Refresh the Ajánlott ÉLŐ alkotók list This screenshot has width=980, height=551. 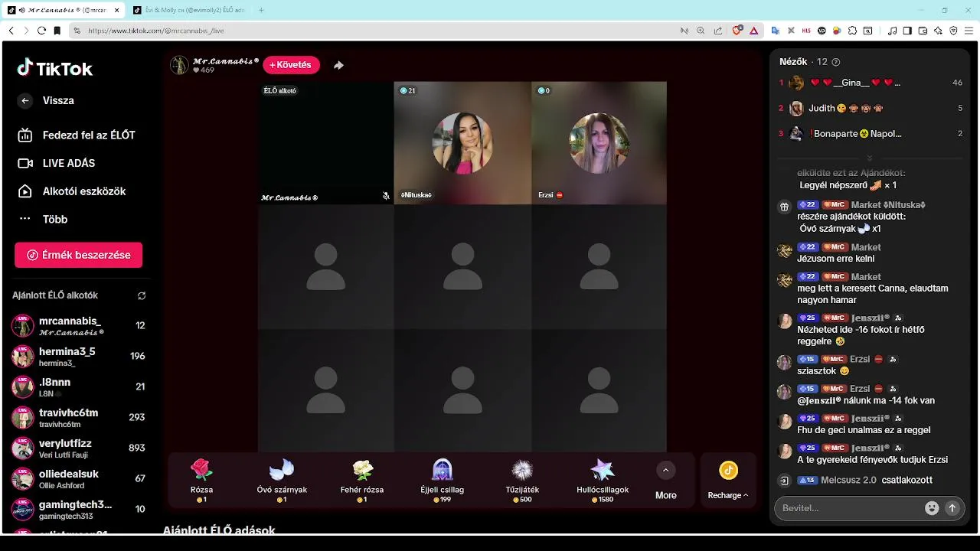click(142, 295)
